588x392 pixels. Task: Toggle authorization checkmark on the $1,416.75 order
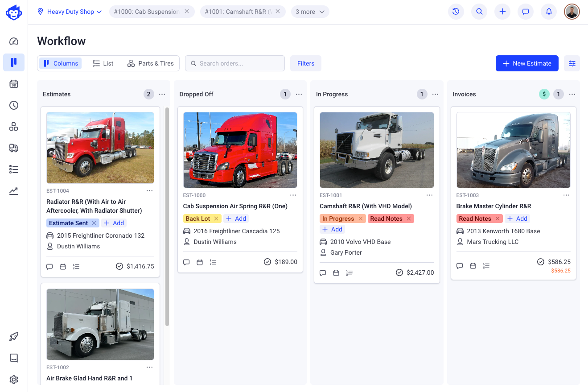(119, 266)
